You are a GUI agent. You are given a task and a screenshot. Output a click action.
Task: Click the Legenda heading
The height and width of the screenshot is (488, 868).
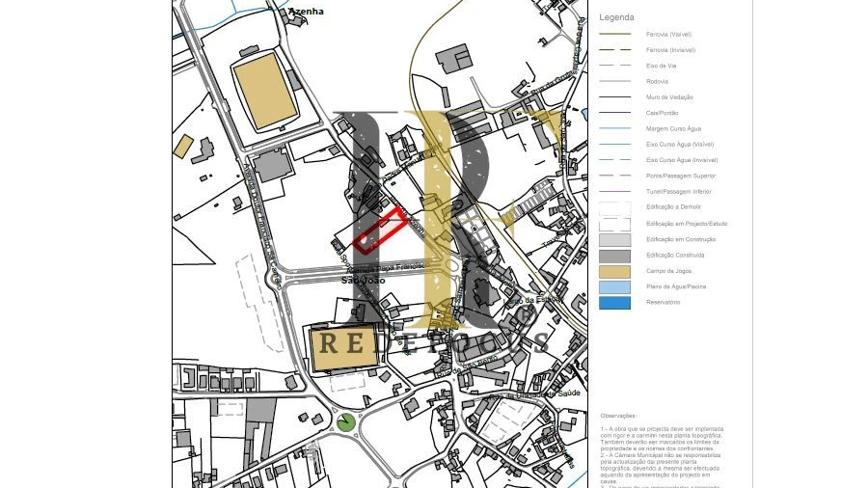coord(616,17)
